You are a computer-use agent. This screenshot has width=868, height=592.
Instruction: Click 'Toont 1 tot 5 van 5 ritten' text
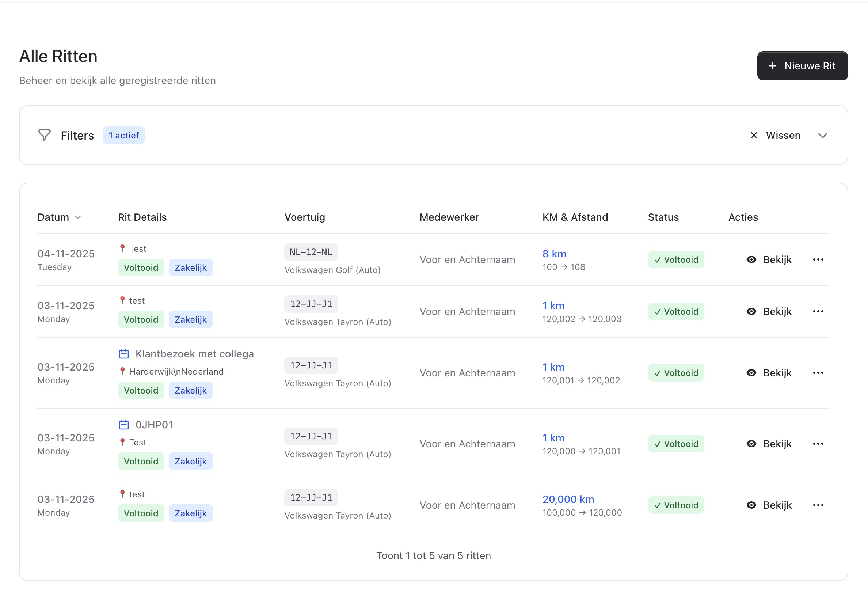[433, 555]
